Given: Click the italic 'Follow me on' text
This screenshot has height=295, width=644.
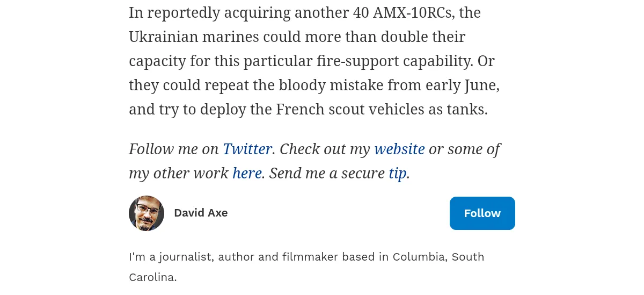Looking at the screenshot, I should pos(174,149).
